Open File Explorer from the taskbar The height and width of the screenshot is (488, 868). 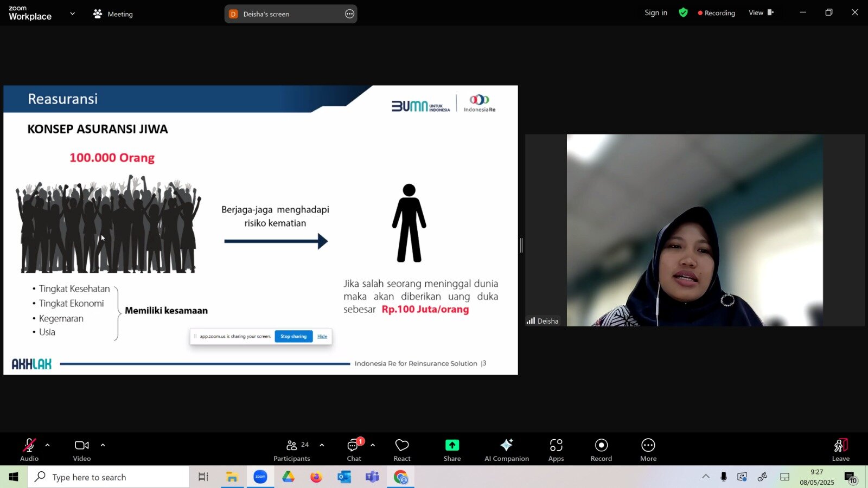[x=232, y=477]
